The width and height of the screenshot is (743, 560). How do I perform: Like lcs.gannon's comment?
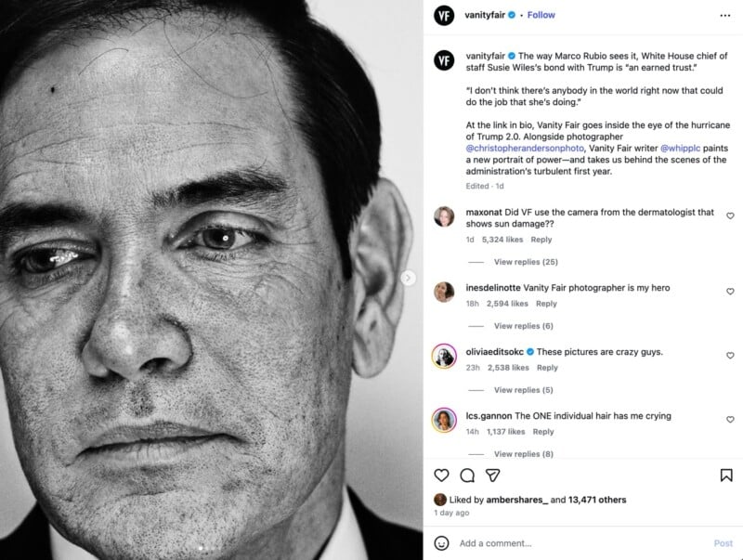[x=730, y=420]
